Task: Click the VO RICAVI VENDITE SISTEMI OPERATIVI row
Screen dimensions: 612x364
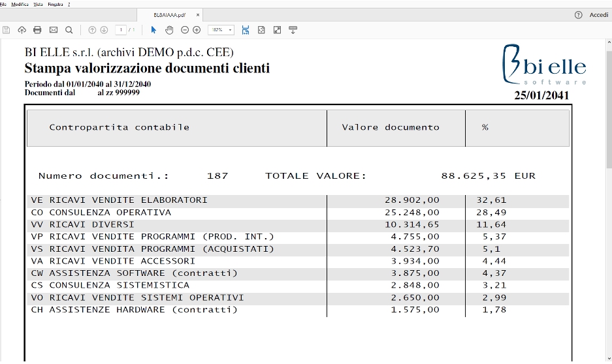Action: click(x=298, y=297)
